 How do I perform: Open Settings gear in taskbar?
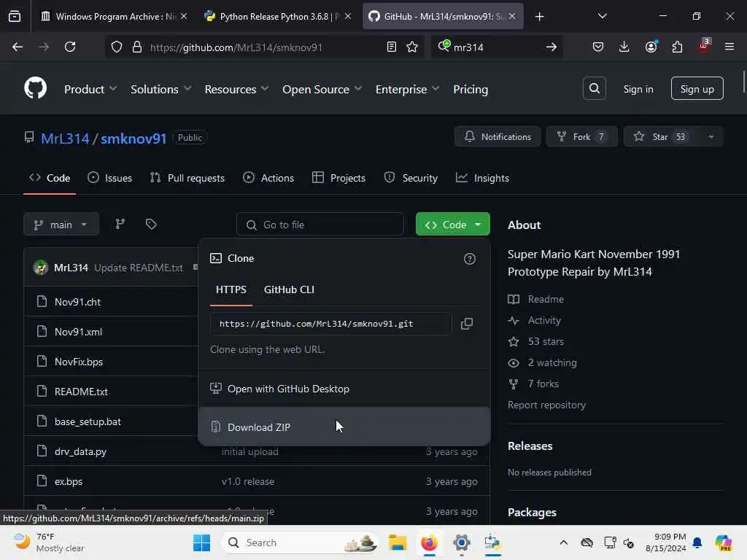point(461,542)
